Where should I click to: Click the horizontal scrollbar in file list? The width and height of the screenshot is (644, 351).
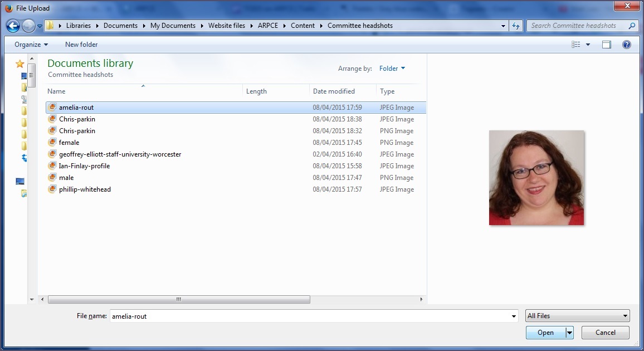(x=179, y=299)
